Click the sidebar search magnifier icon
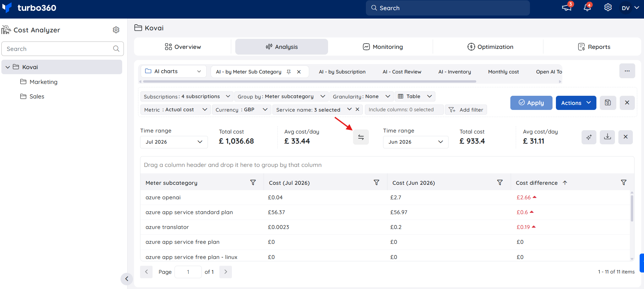The width and height of the screenshot is (644, 289). pyautogui.click(x=116, y=49)
